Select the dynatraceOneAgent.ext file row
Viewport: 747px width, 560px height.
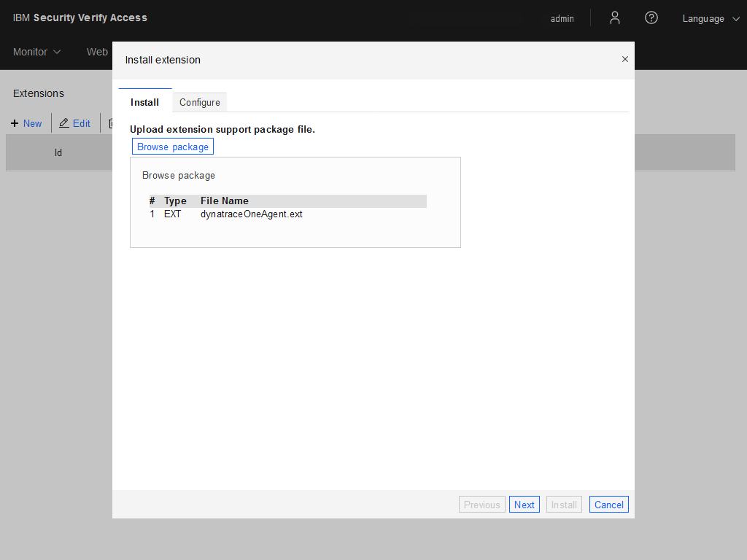287,214
